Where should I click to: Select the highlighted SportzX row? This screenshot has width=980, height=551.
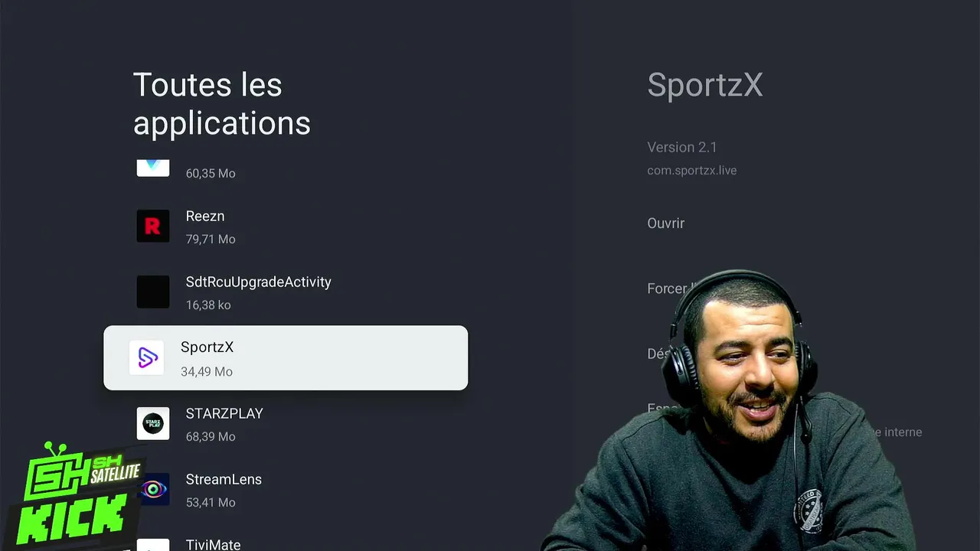tap(286, 357)
